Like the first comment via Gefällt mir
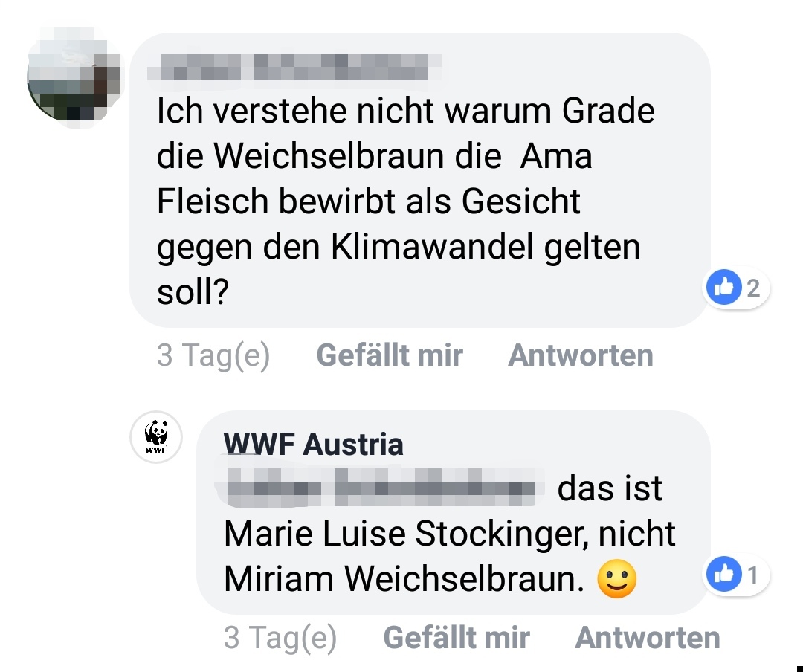 [390, 355]
